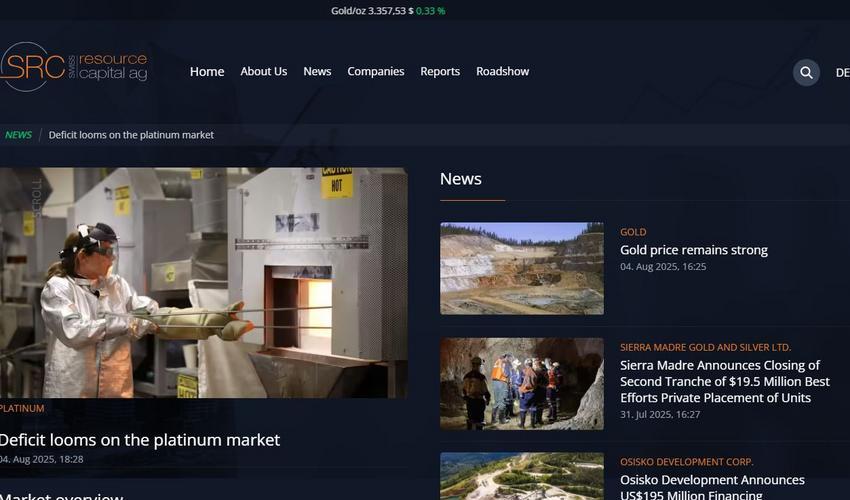Click the SRC Swiss Resource Capital logo

click(74, 67)
